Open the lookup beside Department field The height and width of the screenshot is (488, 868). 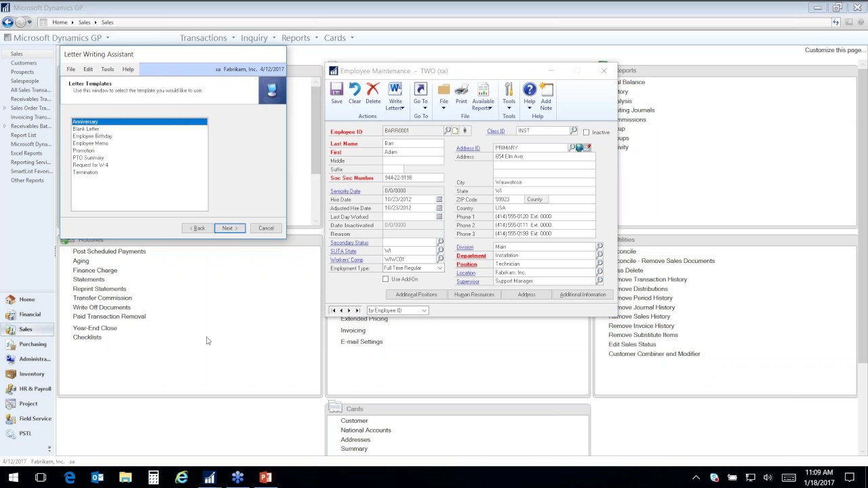(x=599, y=255)
